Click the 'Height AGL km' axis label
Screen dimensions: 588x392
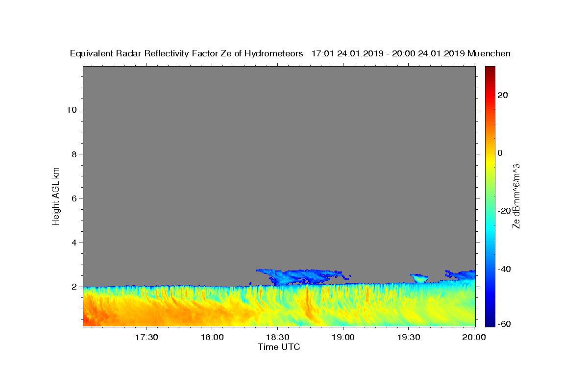[56, 196]
